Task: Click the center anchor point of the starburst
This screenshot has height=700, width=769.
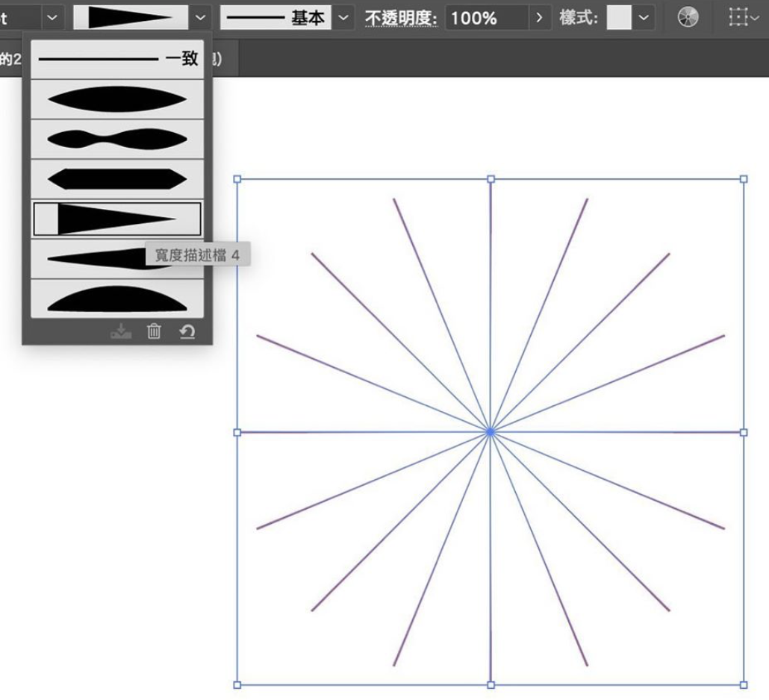Action: coord(491,432)
